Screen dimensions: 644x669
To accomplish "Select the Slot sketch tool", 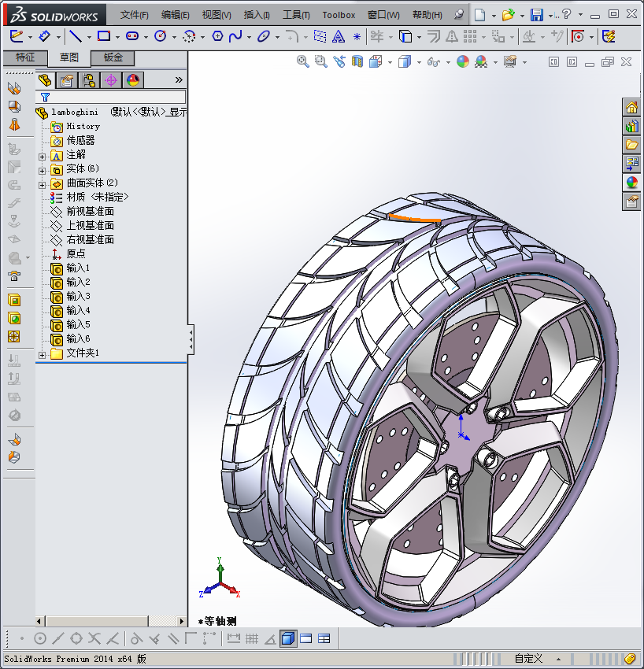I will tap(132, 36).
